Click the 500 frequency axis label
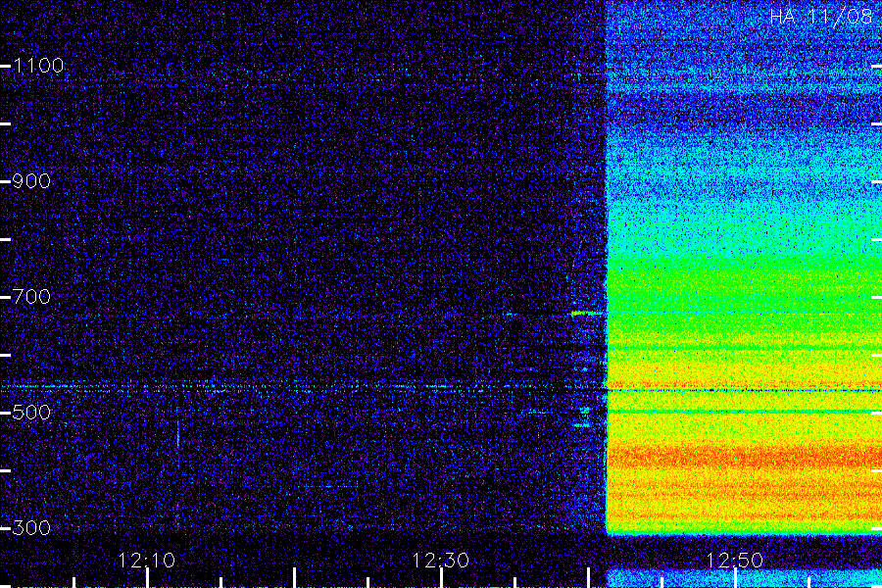882x588 pixels. (x=31, y=413)
